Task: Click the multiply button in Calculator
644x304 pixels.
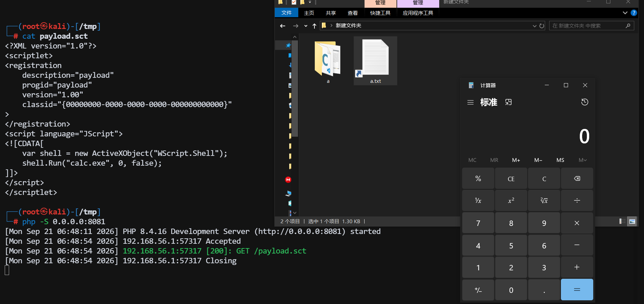Action: tap(577, 223)
